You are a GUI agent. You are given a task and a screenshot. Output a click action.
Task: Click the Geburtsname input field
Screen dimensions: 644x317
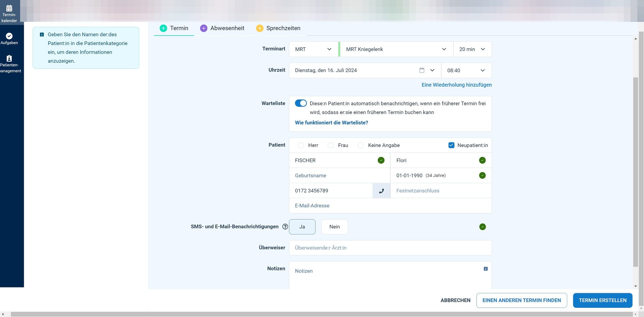[x=339, y=175]
